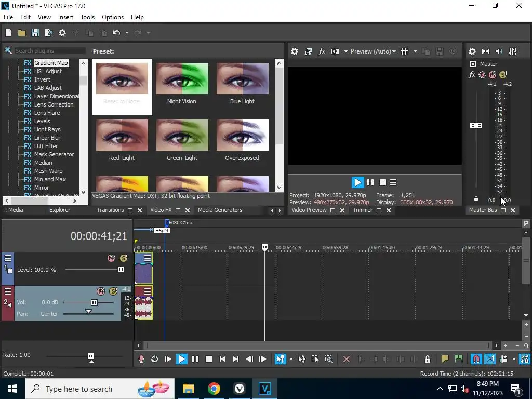Open the Render As toolbar icon
The width and height of the screenshot is (532, 399).
(x=48, y=33)
